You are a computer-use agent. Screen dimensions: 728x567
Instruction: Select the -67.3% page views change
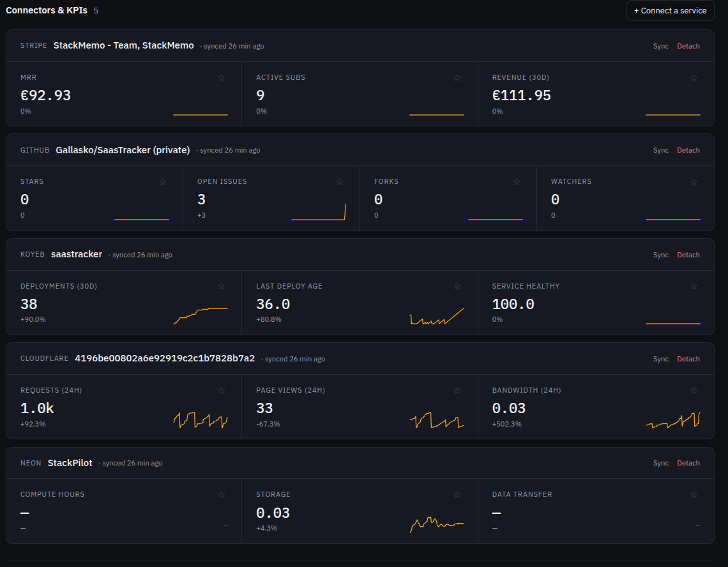tap(268, 424)
